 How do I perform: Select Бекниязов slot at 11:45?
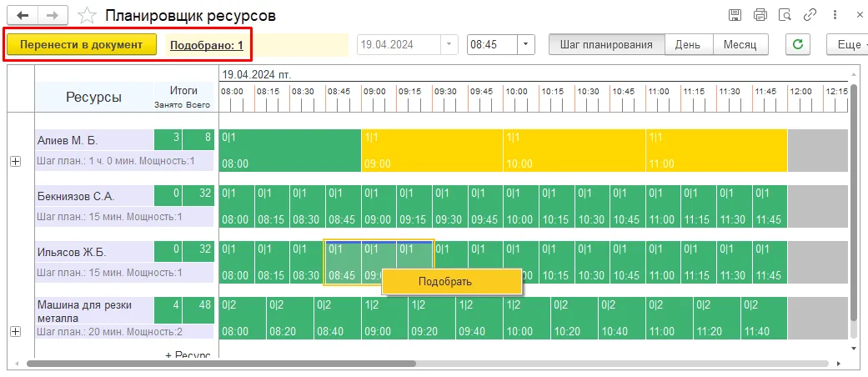tap(770, 207)
